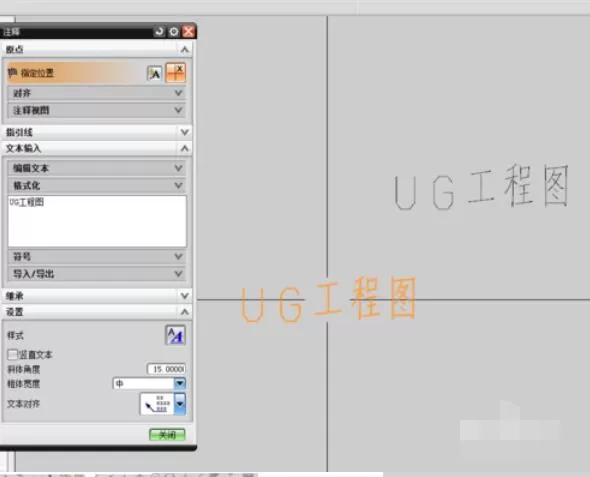This screenshot has width=590, height=477.
Task: Select the gray UG工程图 annotation on drawing
Action: [481, 187]
